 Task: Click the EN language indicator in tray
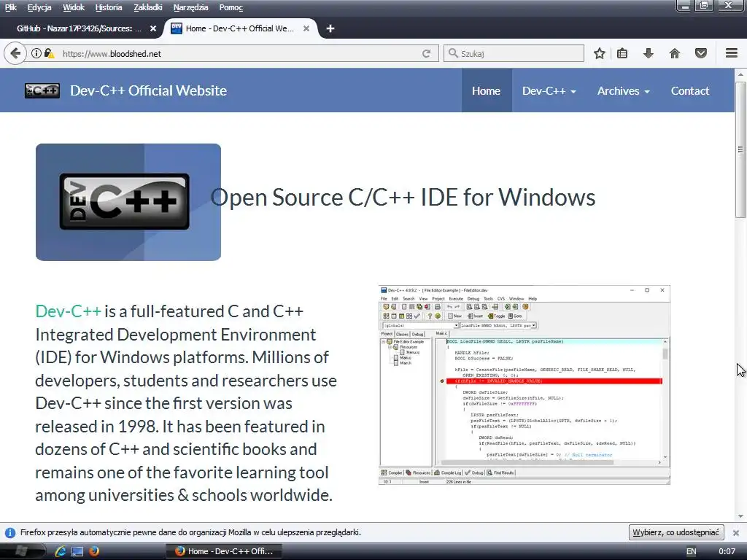(692, 551)
